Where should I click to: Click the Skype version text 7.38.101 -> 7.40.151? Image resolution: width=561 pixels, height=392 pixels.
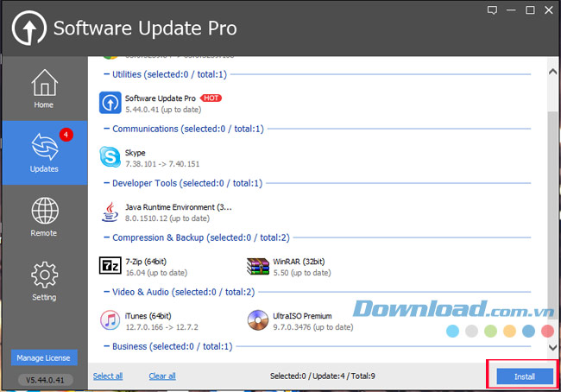coord(162,164)
